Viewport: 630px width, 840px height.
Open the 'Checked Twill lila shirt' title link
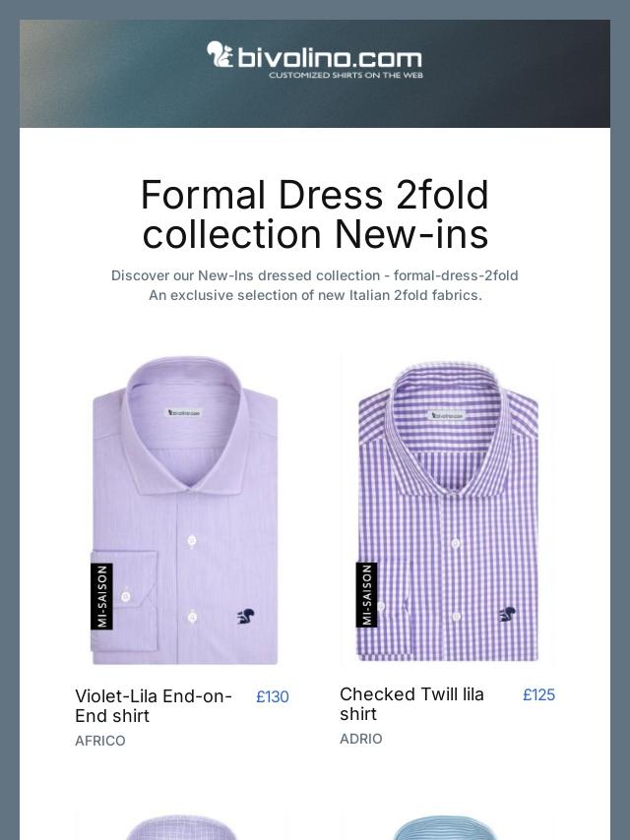(x=411, y=704)
